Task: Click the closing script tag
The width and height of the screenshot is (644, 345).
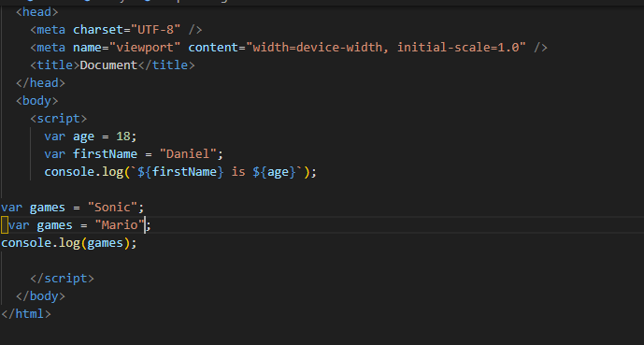Action: (63, 278)
